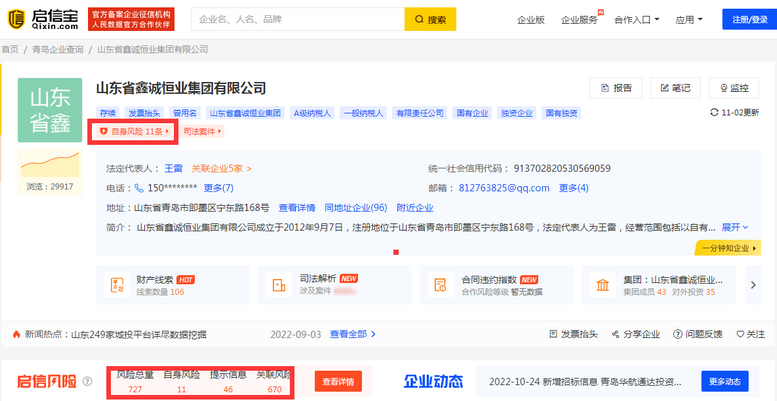
Task: Click the 存续 status tag
Action: 107,113
